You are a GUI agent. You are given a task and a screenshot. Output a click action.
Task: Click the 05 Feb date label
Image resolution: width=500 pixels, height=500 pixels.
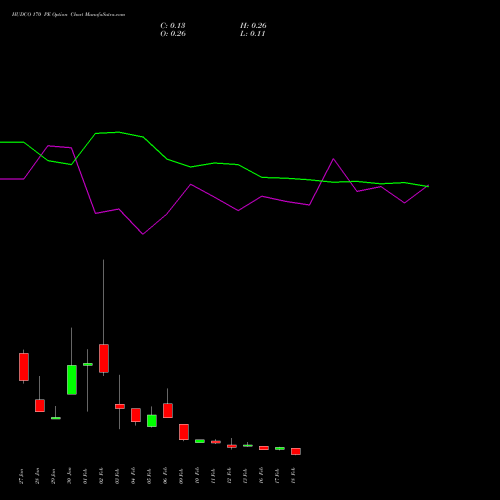tap(150, 476)
